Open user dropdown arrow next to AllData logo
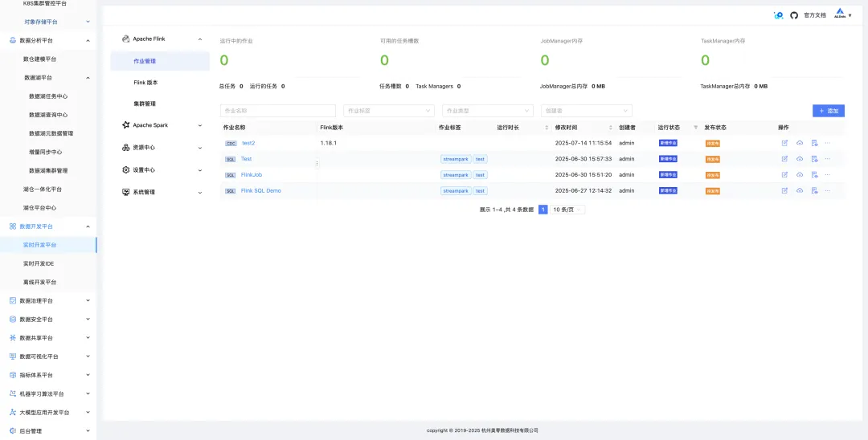Viewport: 868px width, 440px height. (850, 15)
